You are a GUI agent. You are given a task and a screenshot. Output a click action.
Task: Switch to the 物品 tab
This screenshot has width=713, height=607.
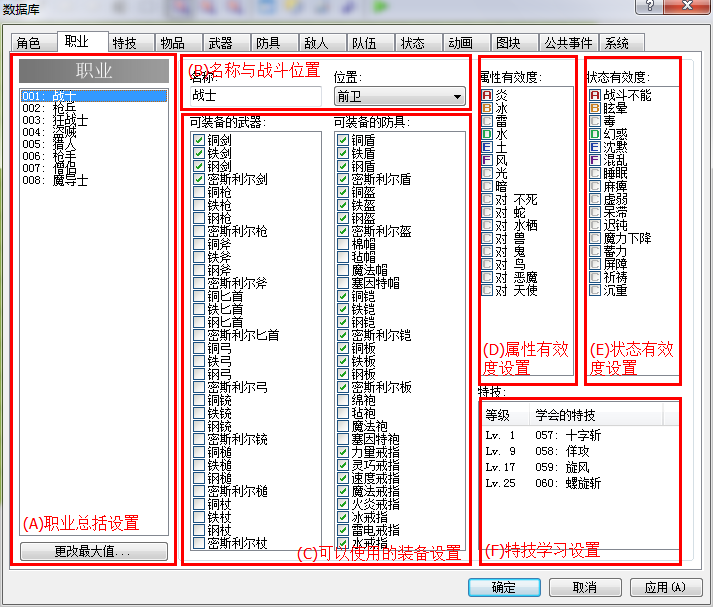[x=178, y=43]
